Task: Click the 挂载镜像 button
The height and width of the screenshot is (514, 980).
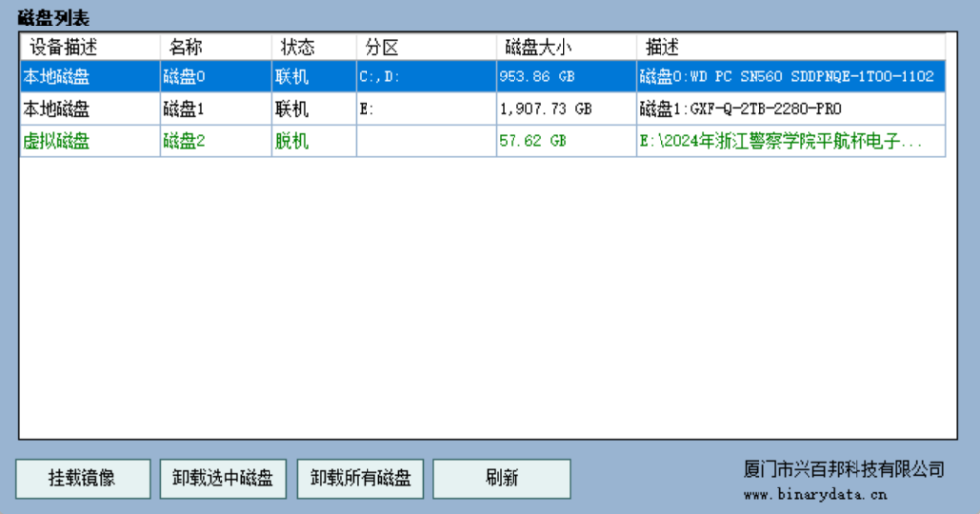Action: tap(82, 479)
